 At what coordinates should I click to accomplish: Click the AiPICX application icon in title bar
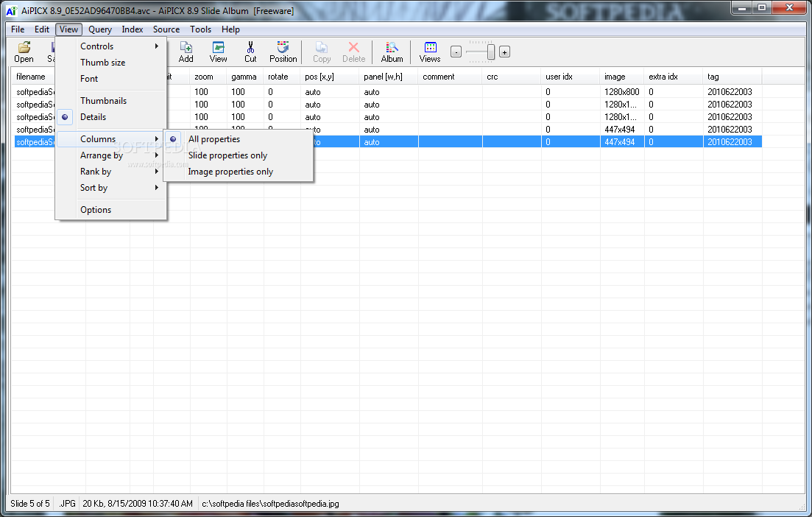(x=11, y=11)
